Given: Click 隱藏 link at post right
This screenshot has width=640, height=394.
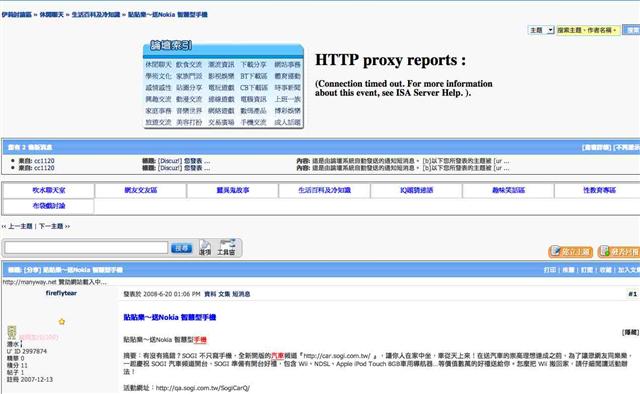Looking at the screenshot, I should click(630, 332).
